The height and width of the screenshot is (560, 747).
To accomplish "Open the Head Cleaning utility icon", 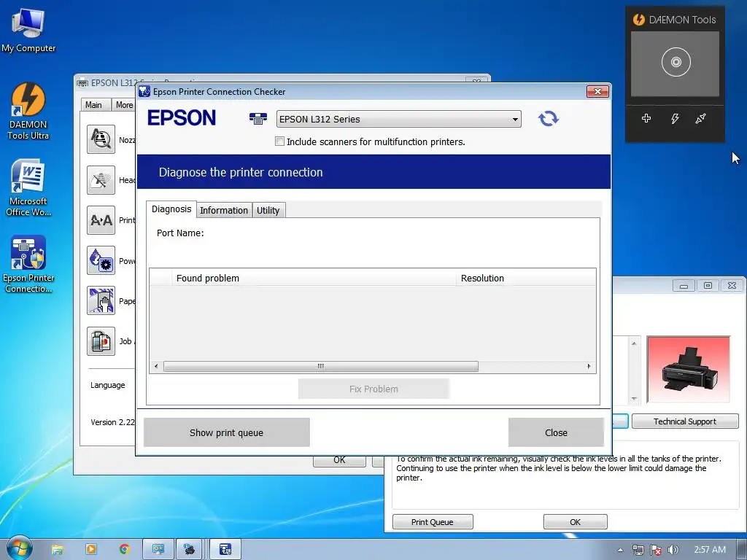I will 101,180.
